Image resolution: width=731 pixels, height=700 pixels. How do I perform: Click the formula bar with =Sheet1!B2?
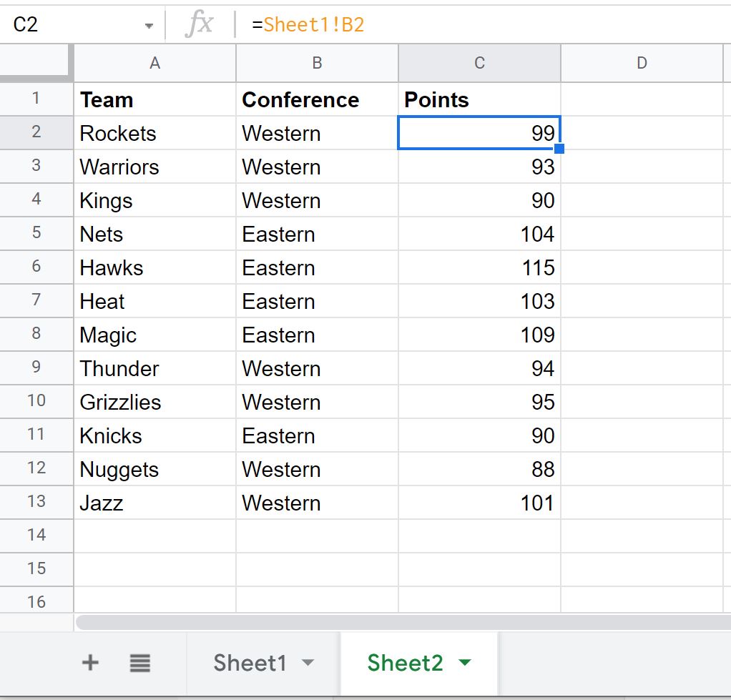[485, 25]
